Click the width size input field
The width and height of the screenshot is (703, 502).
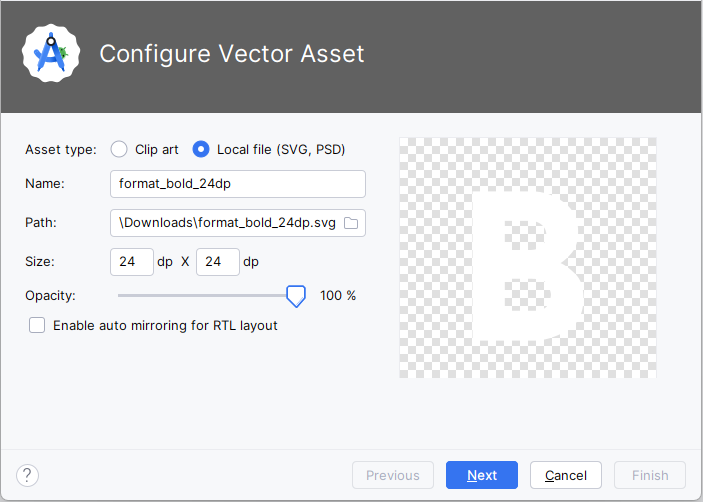(131, 262)
